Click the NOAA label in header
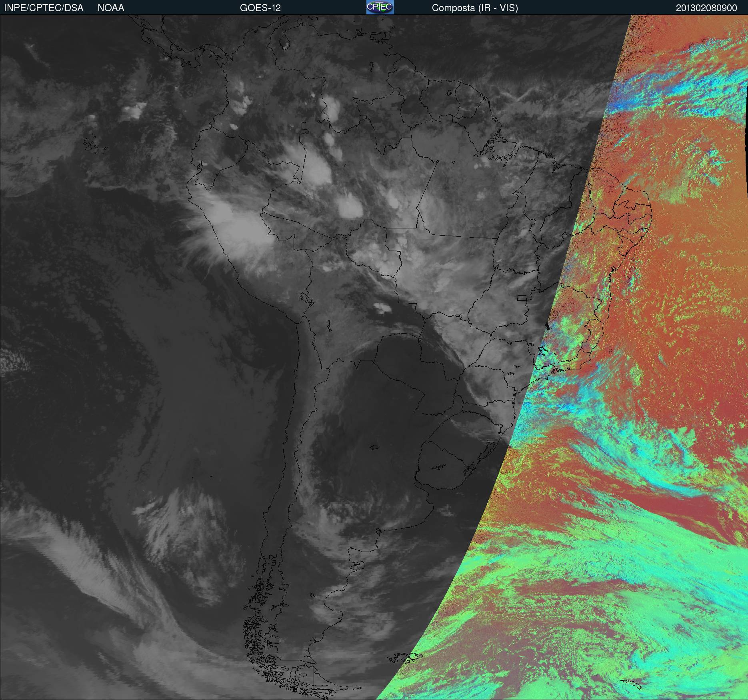The height and width of the screenshot is (700, 748). [x=111, y=8]
